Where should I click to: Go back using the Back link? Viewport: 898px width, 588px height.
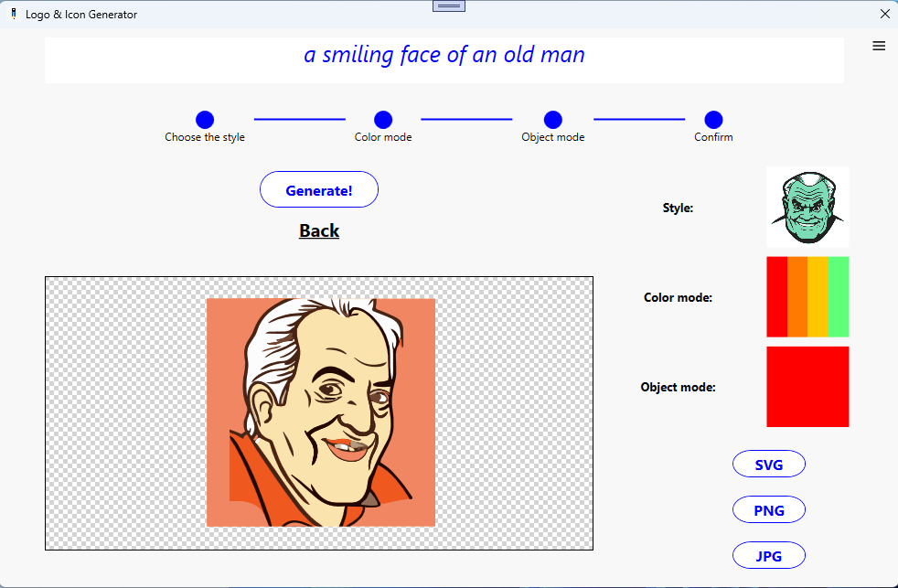click(319, 230)
